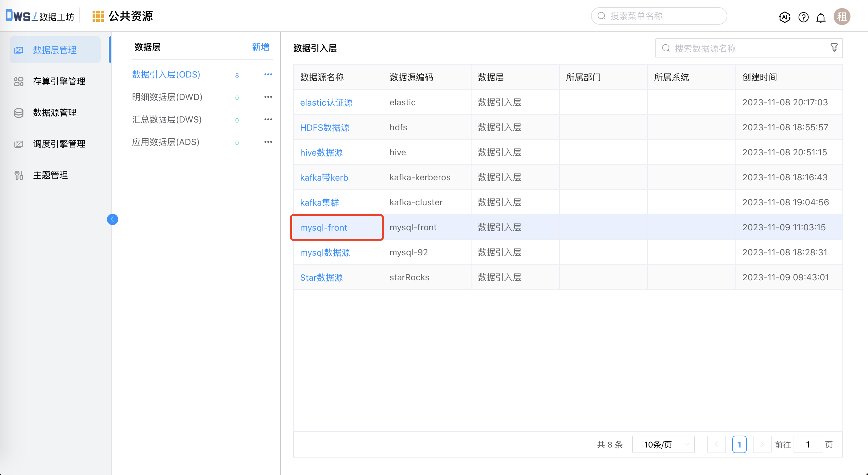Click 新增 to add a data layer

[x=260, y=47]
